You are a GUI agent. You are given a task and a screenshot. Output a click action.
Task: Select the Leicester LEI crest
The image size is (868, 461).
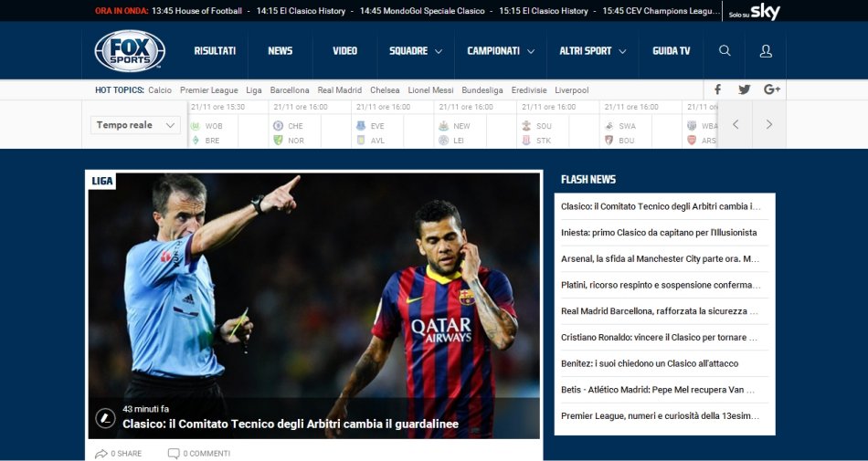click(x=443, y=141)
